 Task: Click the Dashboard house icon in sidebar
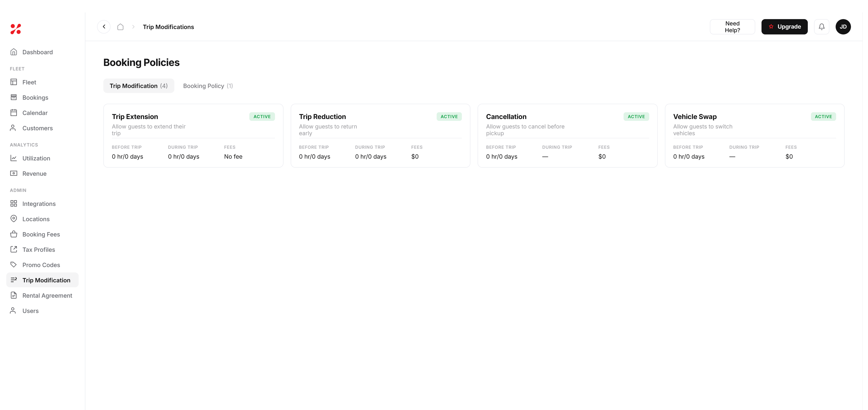(13, 52)
